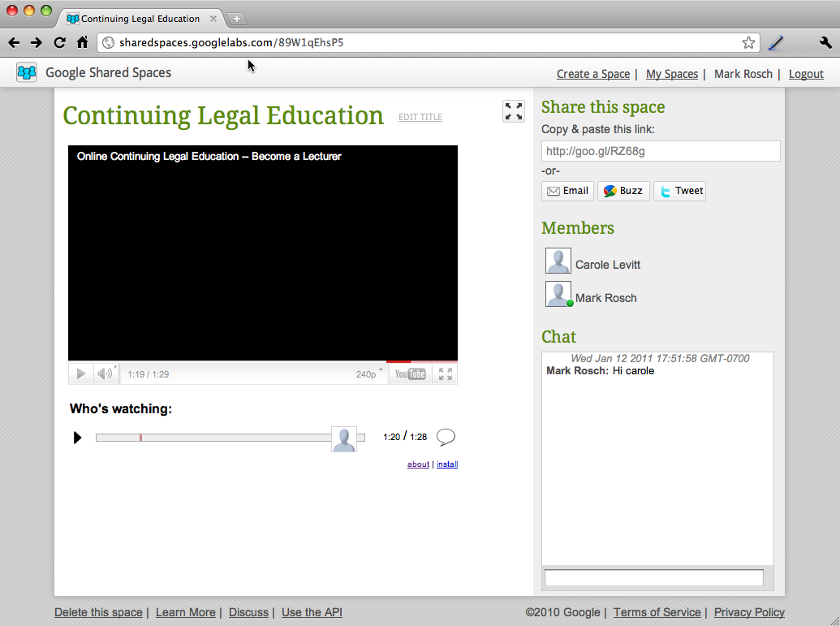Open the browser wrench menu
The width and height of the screenshot is (840, 626).
click(x=825, y=43)
